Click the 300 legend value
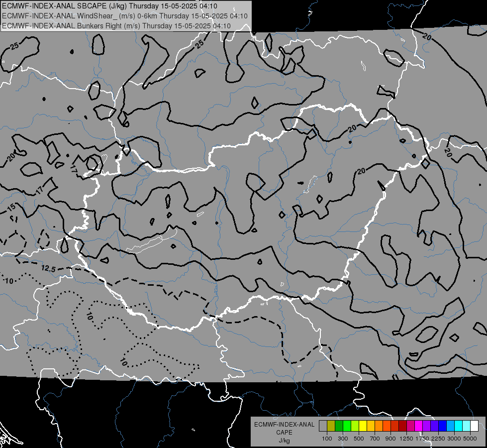Viewport: 487px width, 448px height. tap(343, 439)
